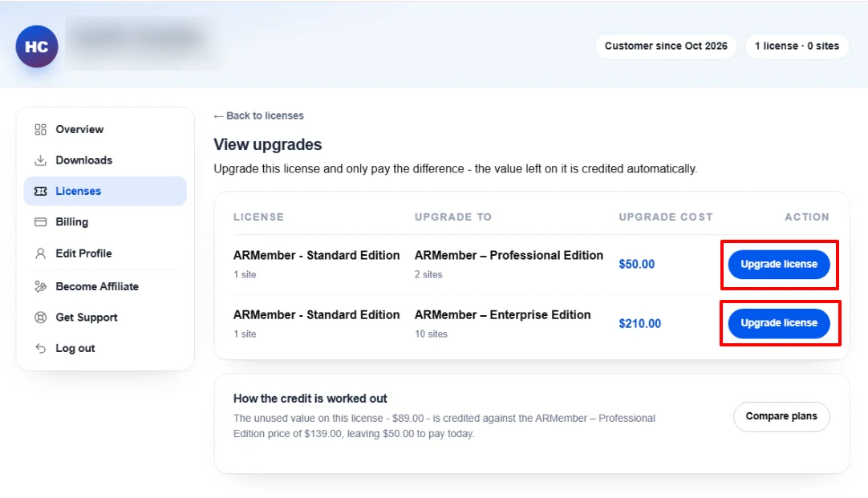This screenshot has height=498, width=868.
Task: Click 'ARMember – Professional Edition' text
Action: pos(509,255)
